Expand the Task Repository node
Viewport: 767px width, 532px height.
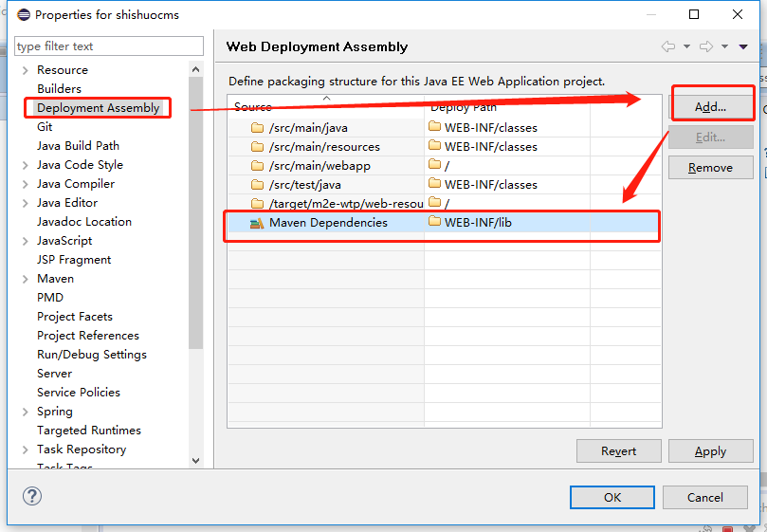click(x=26, y=449)
